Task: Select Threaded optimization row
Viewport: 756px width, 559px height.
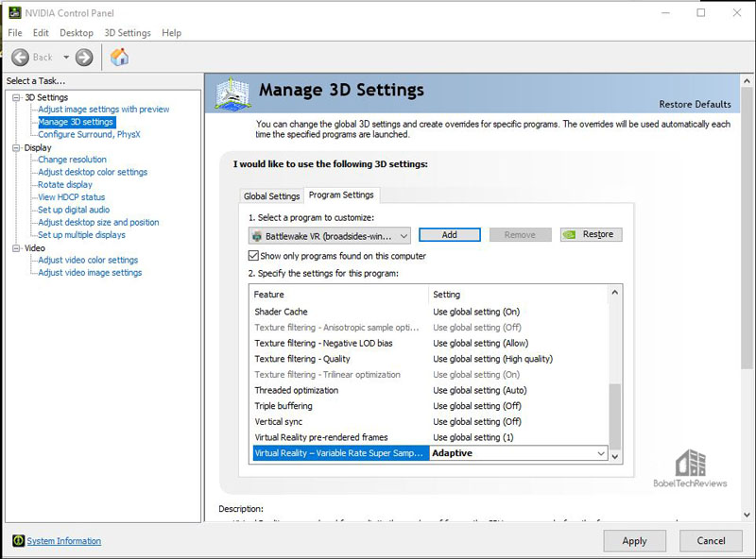Action: (430, 390)
